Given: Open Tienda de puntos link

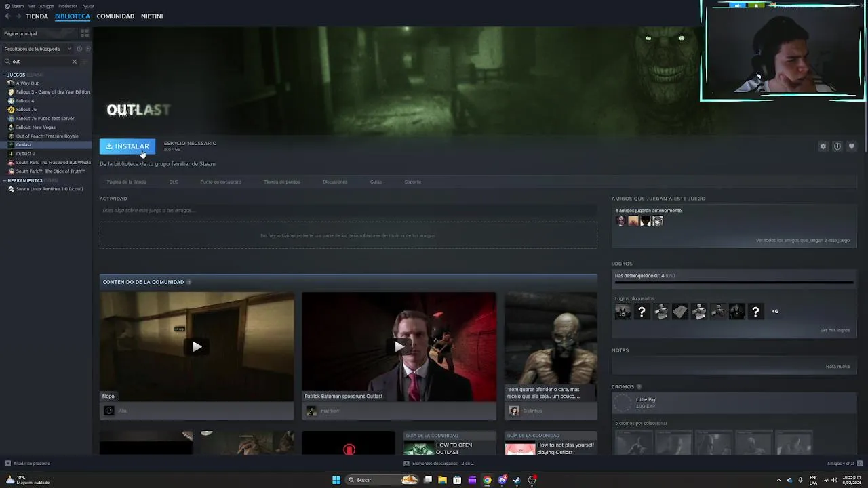Looking at the screenshot, I should (x=281, y=182).
